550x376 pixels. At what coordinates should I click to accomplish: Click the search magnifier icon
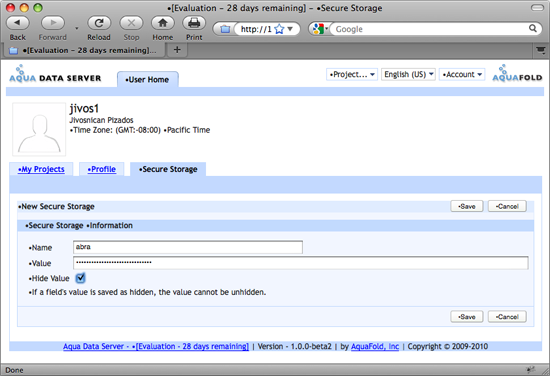point(533,28)
